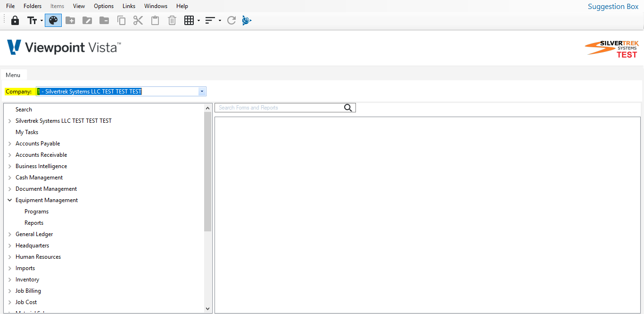Select the Accounts Payable label
This screenshot has width=644, height=314.
point(38,144)
